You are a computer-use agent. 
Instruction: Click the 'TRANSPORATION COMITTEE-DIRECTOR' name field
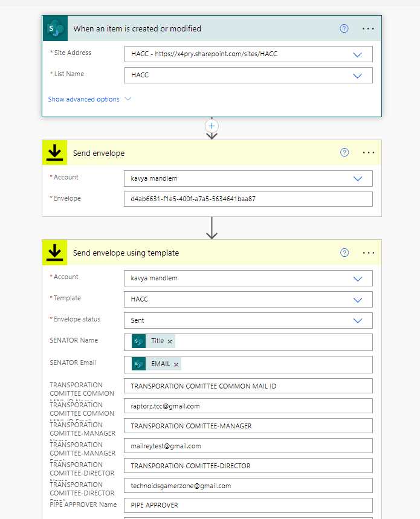248,466
